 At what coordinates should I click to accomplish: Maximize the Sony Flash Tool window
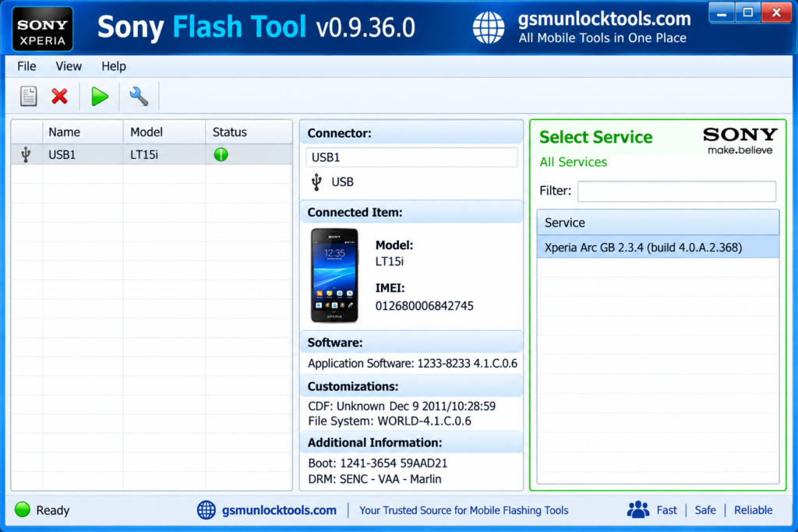pyautogui.click(x=747, y=13)
